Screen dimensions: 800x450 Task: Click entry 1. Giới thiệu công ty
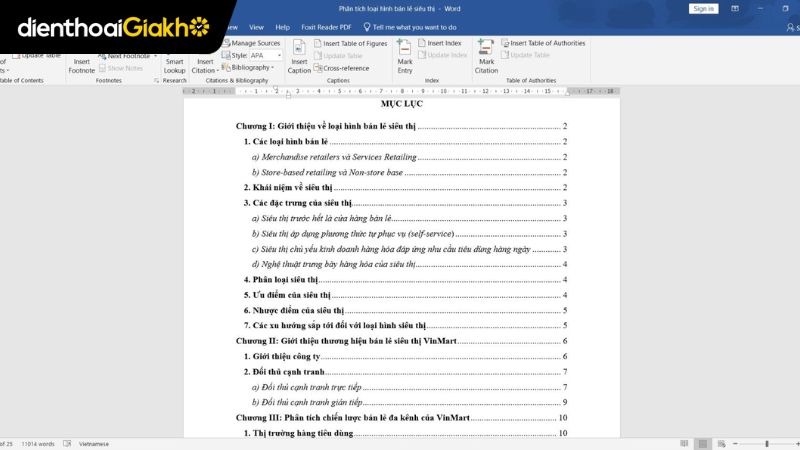click(x=406, y=356)
